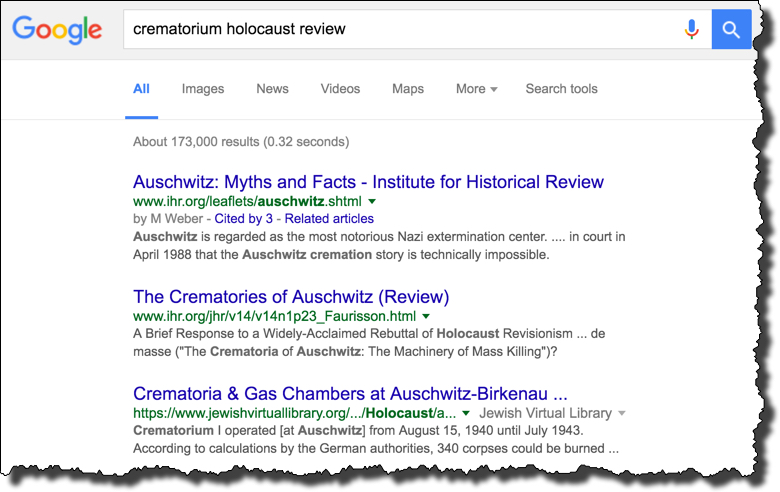The image size is (780, 492).
Task: Open 'The Crematories of Auschwitz (Review)' result
Action: point(291,297)
